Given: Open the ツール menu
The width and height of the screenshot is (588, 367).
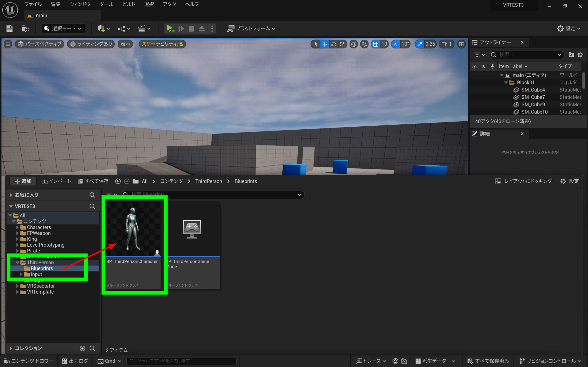Looking at the screenshot, I should point(106,4).
